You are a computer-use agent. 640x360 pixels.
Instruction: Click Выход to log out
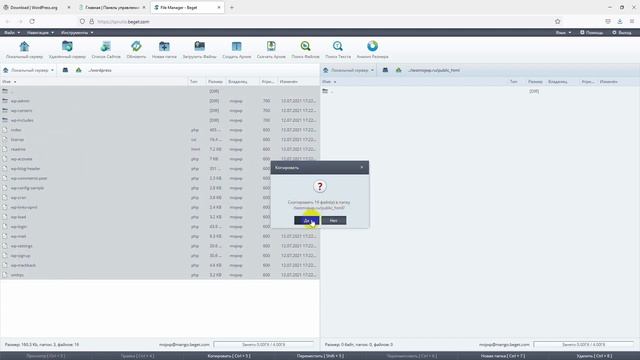click(622, 32)
